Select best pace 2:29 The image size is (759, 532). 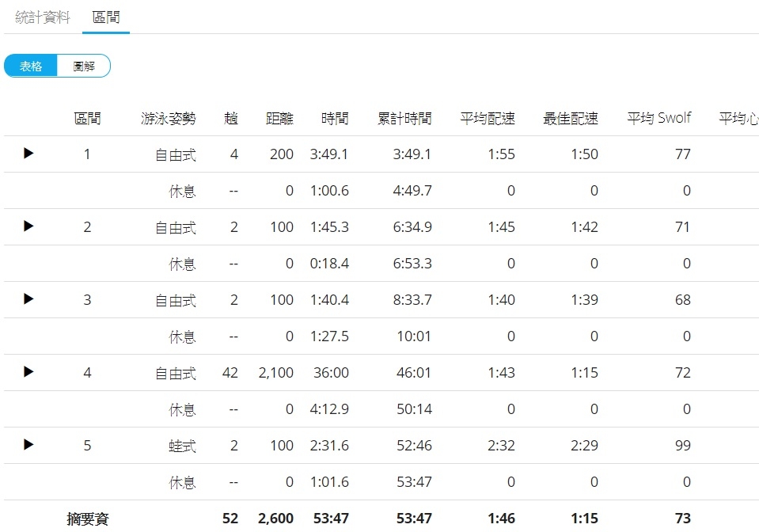[585, 446]
